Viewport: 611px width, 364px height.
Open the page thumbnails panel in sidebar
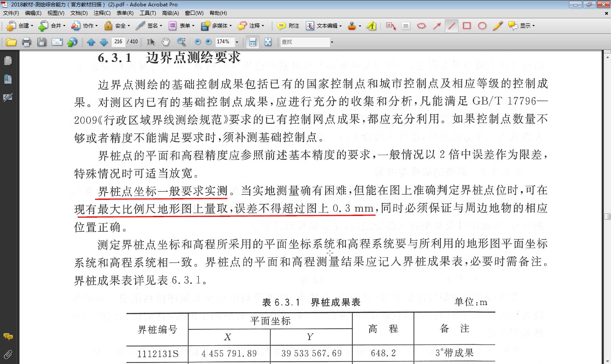click(x=8, y=60)
